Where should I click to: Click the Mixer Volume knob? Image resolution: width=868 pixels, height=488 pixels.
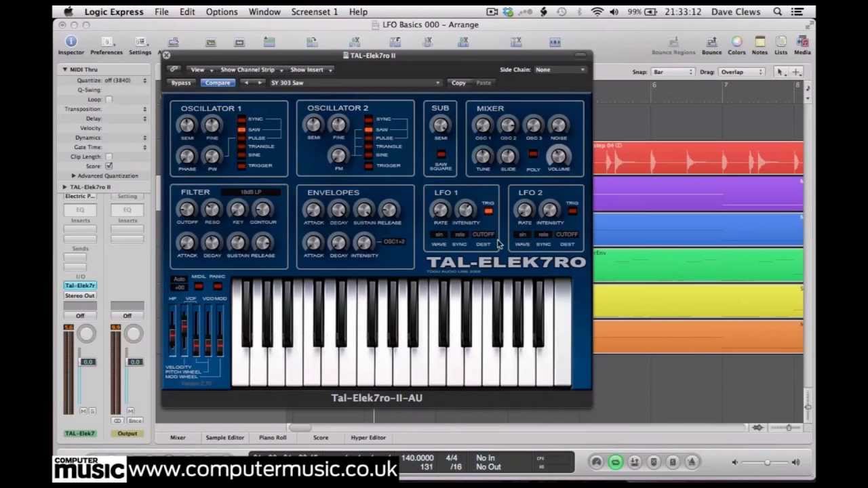click(558, 156)
